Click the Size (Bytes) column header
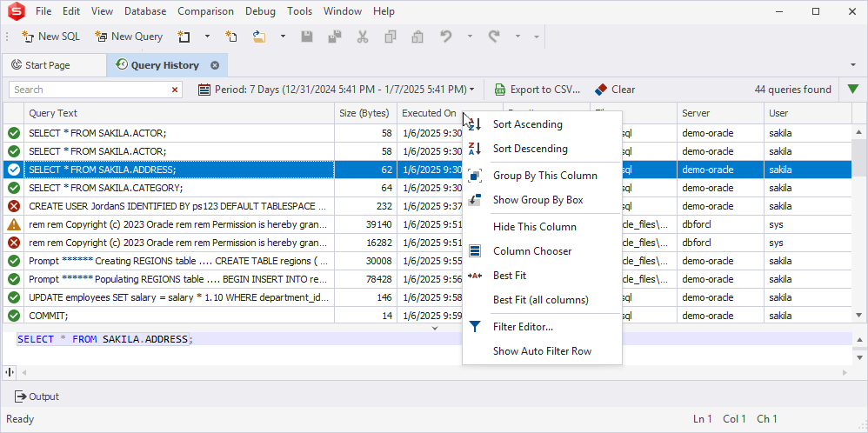868x433 pixels. click(x=365, y=113)
